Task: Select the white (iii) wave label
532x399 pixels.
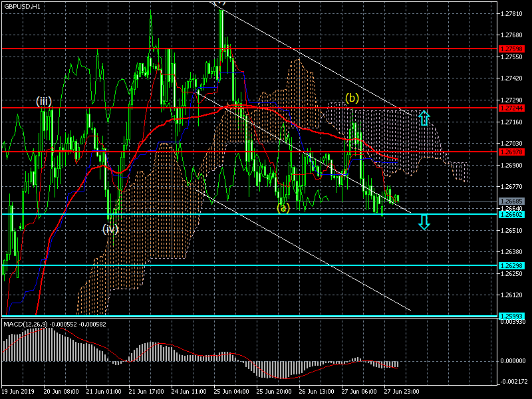Action: (x=44, y=101)
